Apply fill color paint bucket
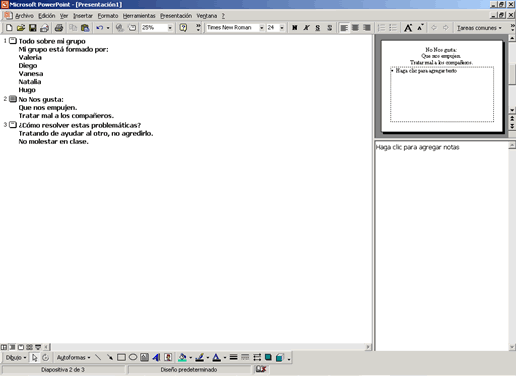Viewport: 517px width, 377px height. tap(182, 358)
